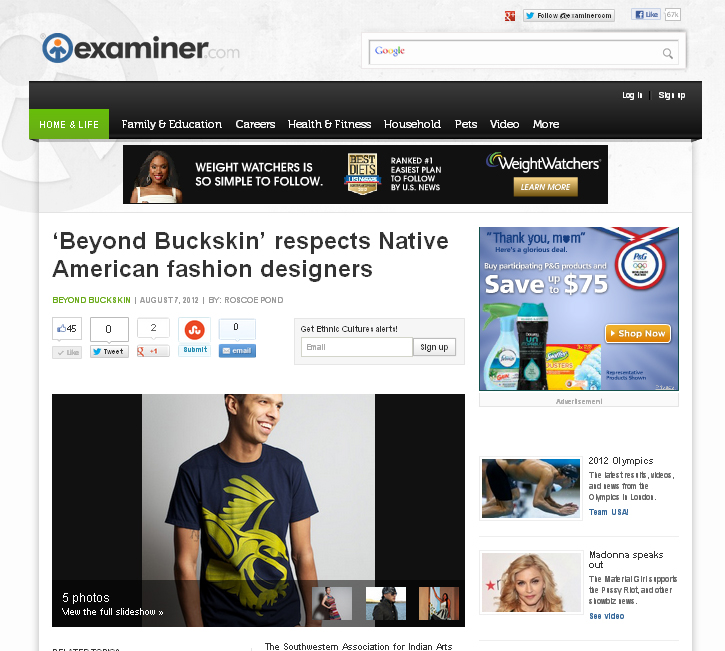This screenshot has width=725, height=651.
Task: Share the article via email button
Action: click(x=237, y=351)
